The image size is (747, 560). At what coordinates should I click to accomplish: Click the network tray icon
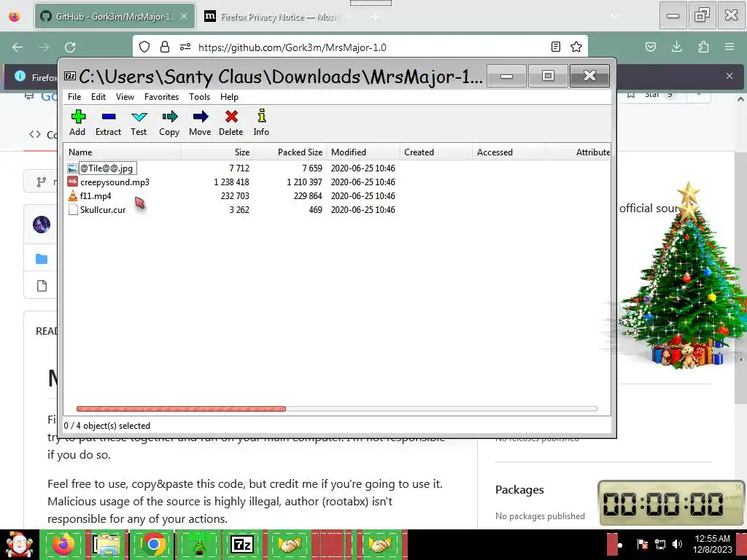(659, 544)
